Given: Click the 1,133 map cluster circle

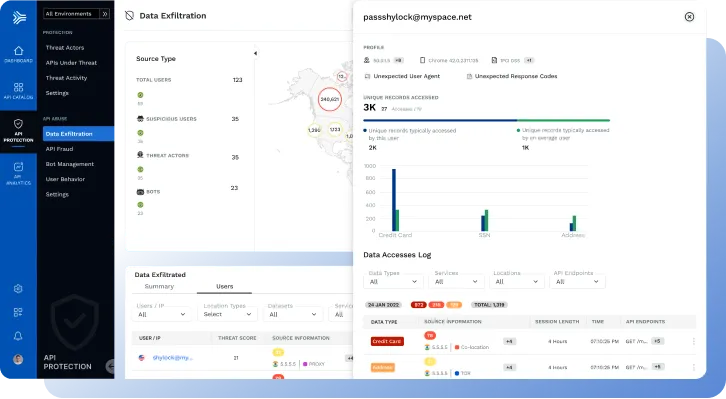Looking at the screenshot, I should coord(335,130).
